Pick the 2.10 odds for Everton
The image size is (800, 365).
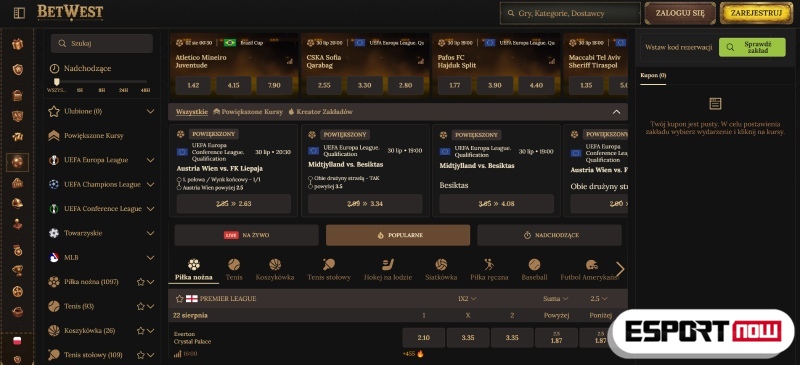pos(423,337)
